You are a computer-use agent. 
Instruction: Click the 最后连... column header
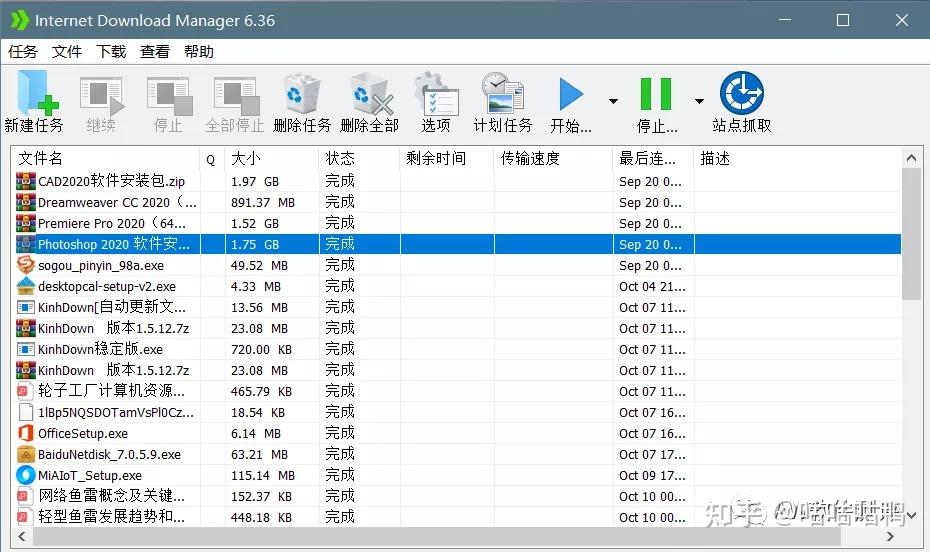coord(653,158)
